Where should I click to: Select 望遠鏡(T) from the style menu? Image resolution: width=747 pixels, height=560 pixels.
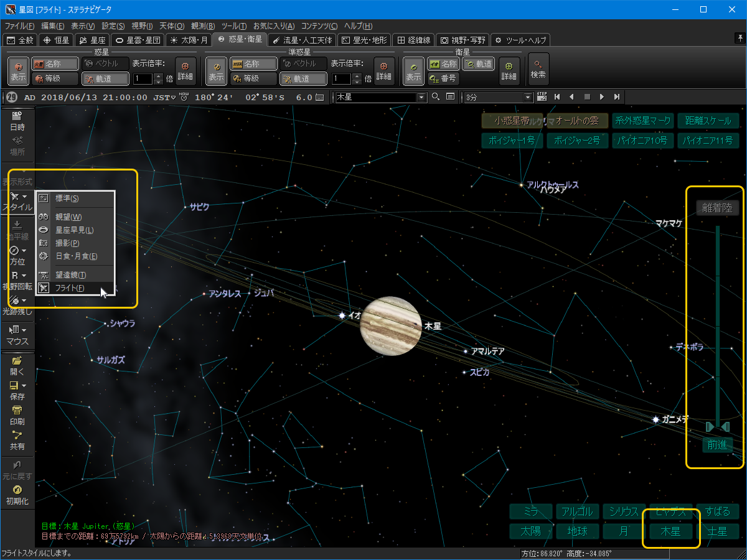click(x=70, y=275)
